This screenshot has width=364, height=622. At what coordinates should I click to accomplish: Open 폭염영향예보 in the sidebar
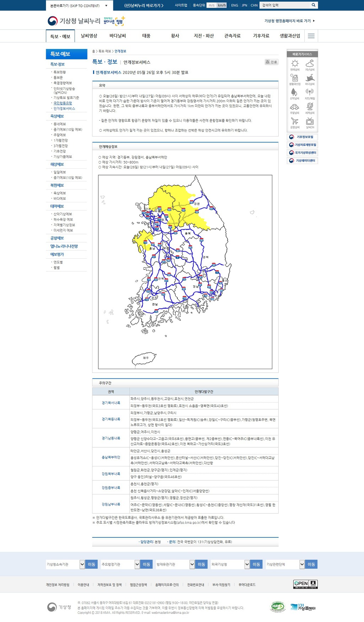point(63,83)
